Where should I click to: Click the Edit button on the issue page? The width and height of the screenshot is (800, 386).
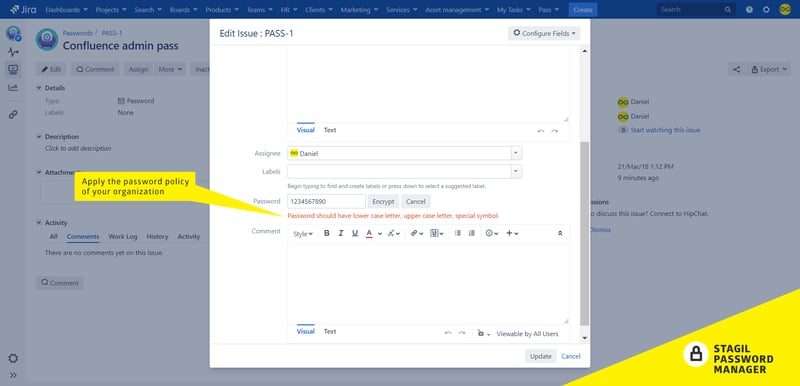pyautogui.click(x=51, y=69)
